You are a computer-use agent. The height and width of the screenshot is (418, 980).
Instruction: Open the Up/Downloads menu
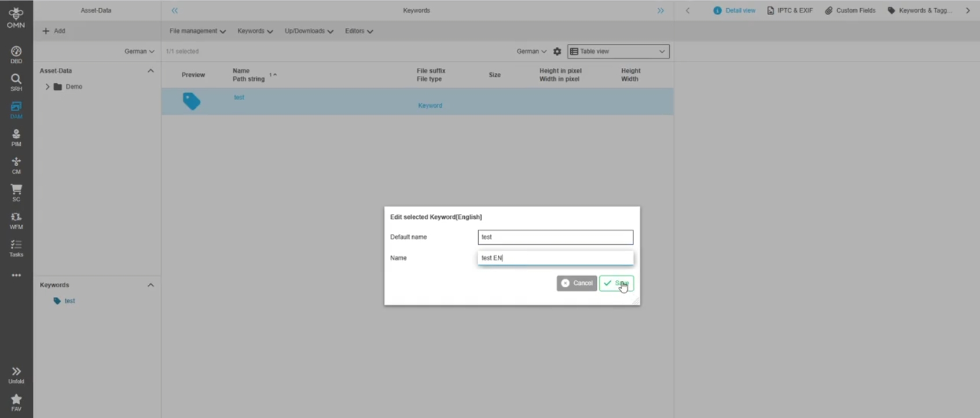pyautogui.click(x=309, y=31)
